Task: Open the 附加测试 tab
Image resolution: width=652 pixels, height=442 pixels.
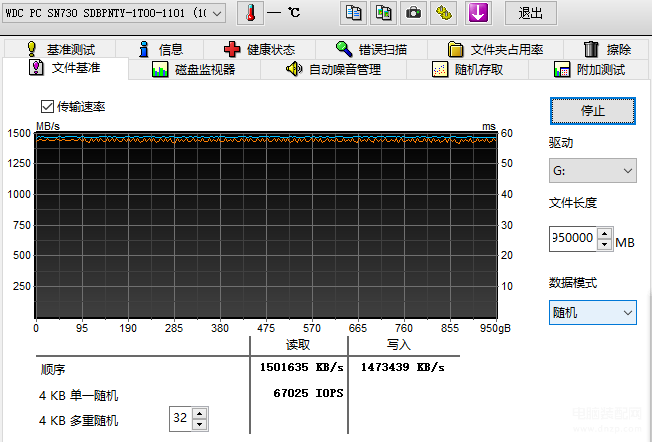Action: pos(588,69)
